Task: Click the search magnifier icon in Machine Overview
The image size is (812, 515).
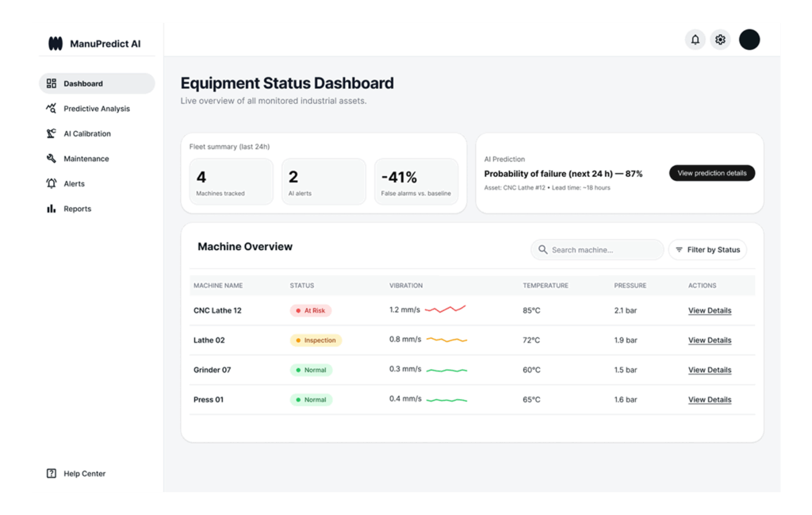Action: click(543, 249)
